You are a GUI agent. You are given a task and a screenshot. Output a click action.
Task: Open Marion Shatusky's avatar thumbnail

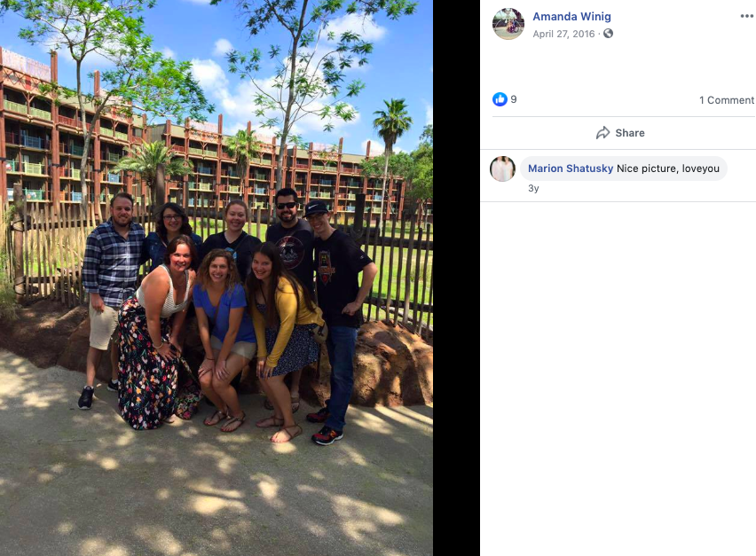point(502,168)
